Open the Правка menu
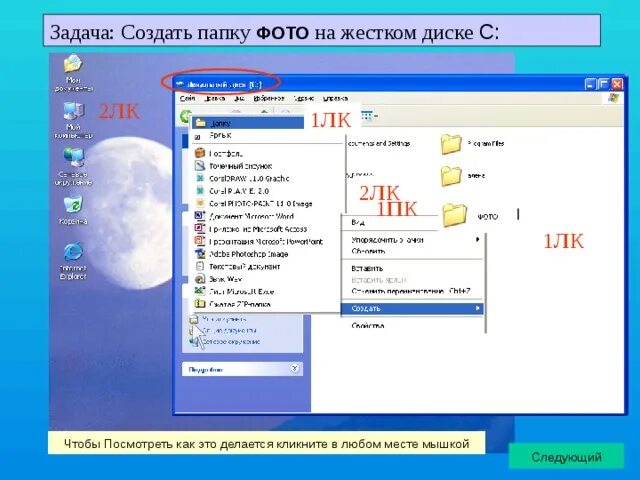The image size is (640, 480). (x=215, y=98)
